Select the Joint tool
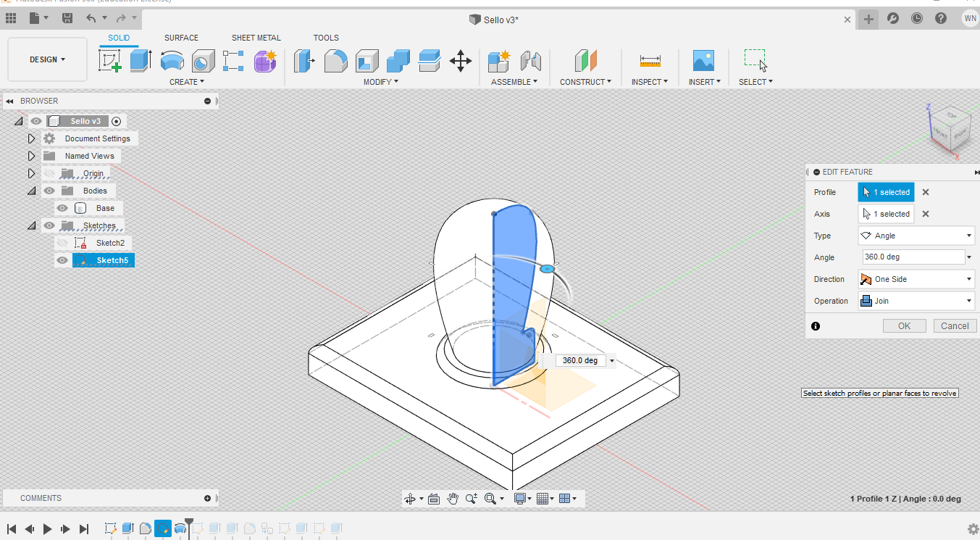The height and width of the screenshot is (540, 980). (530, 60)
